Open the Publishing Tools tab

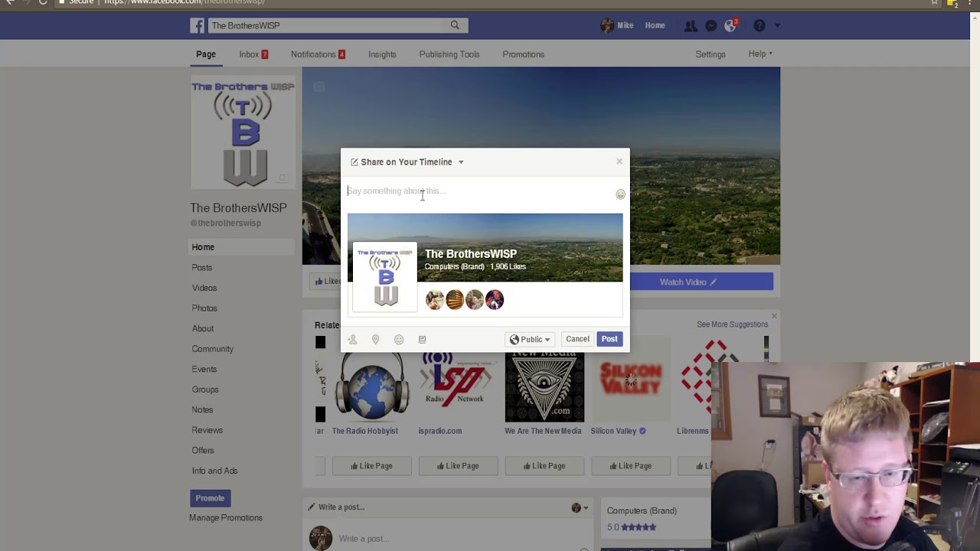coord(449,54)
